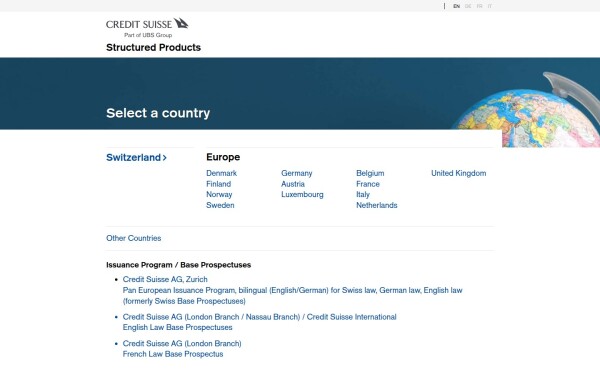Go to Netherlands country page
This screenshot has width=600, height=375.
(x=377, y=205)
